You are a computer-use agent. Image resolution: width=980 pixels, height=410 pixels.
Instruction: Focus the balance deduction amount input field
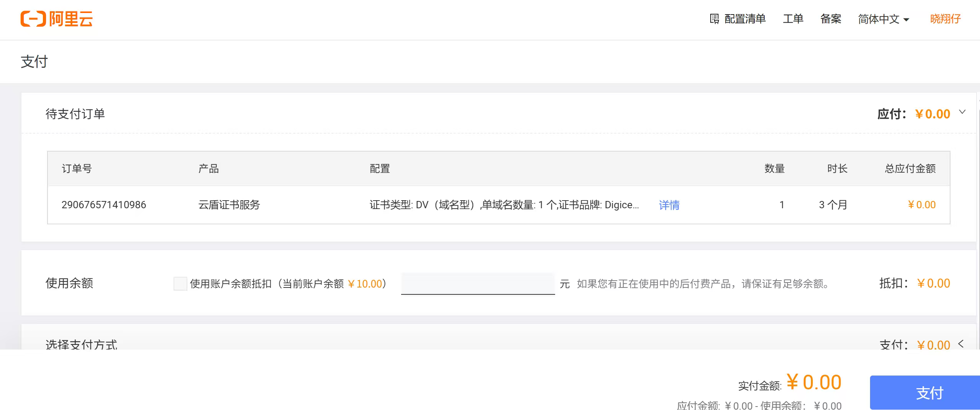point(478,284)
